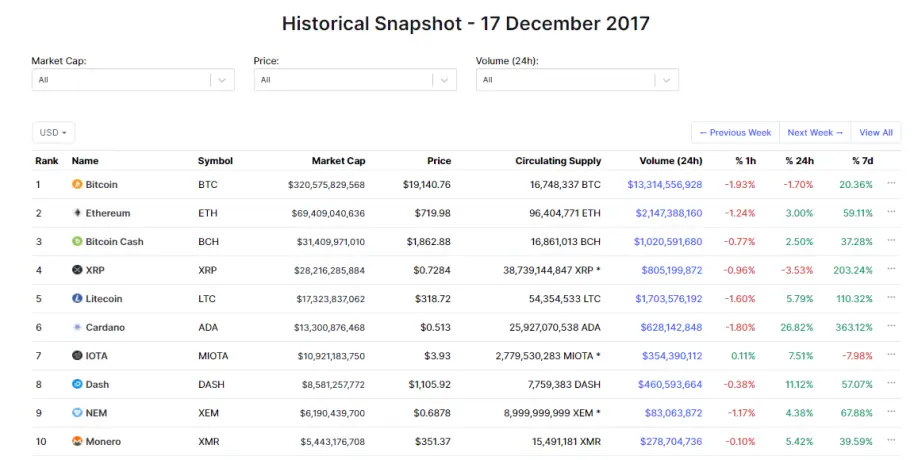Open the Cardano name link
This screenshot has height=460, width=914.
pyautogui.click(x=105, y=327)
